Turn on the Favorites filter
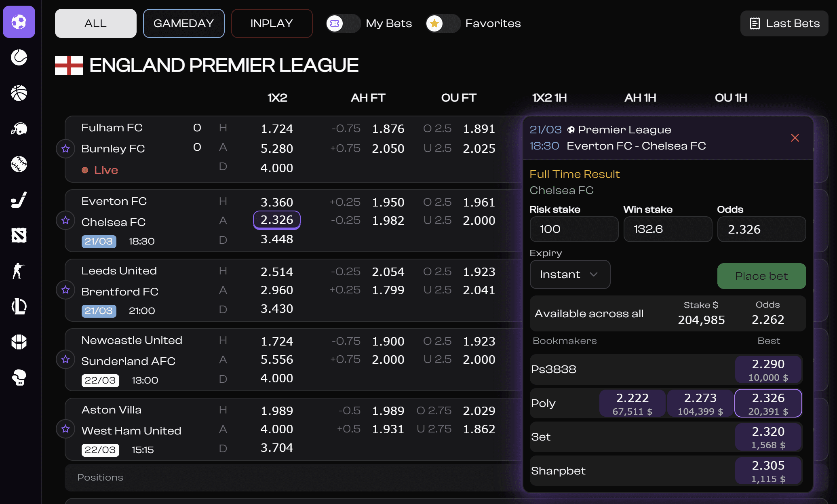The width and height of the screenshot is (837, 504). [x=443, y=23]
